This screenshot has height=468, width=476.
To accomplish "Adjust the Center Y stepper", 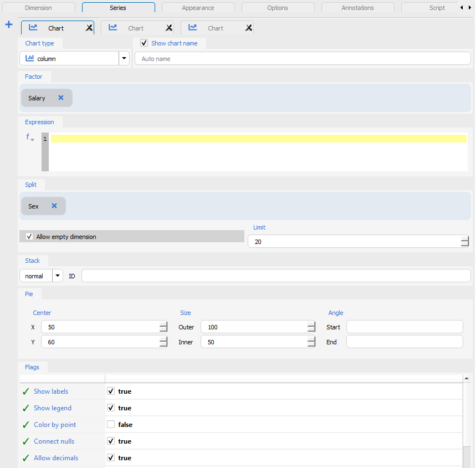I will [x=163, y=342].
